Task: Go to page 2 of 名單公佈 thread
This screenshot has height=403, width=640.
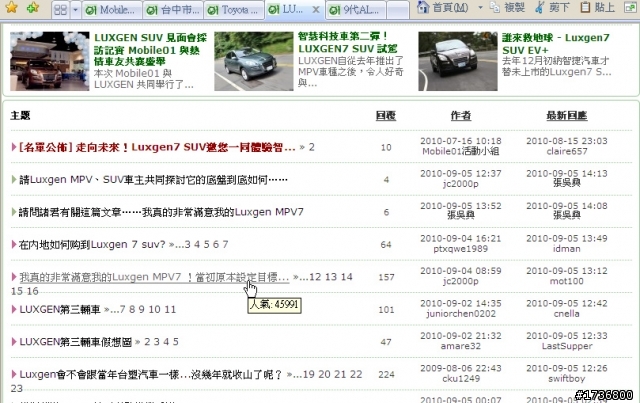Action: (x=311, y=147)
